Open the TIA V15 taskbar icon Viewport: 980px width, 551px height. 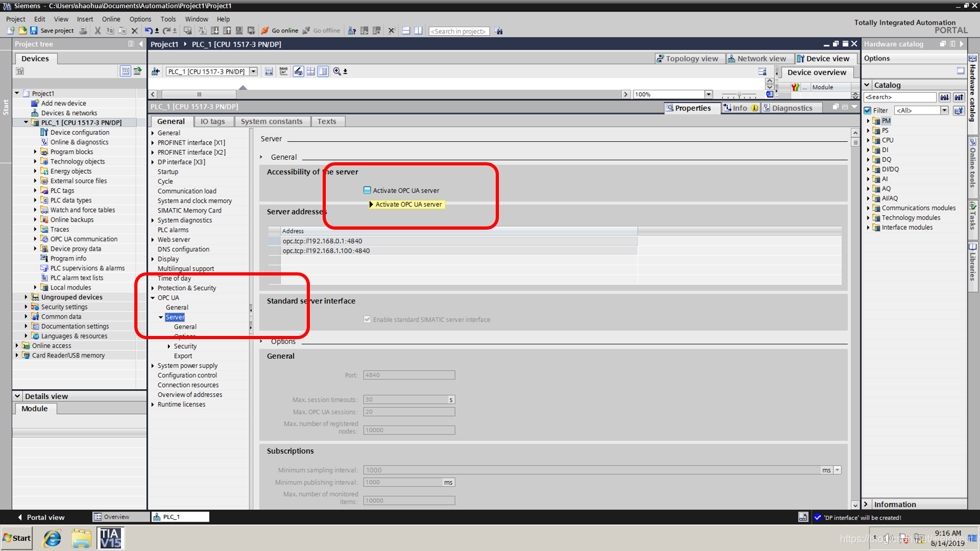[110, 538]
